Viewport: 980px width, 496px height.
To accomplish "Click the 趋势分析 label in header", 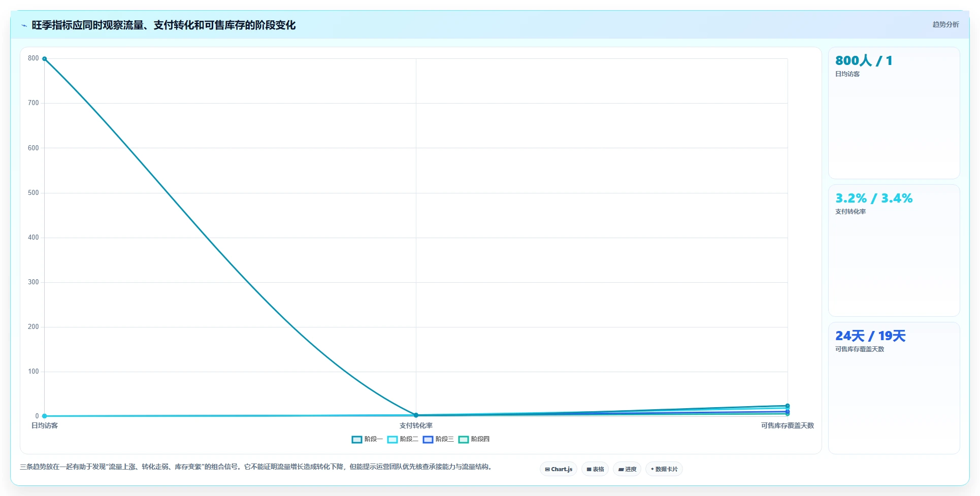I will pyautogui.click(x=945, y=24).
